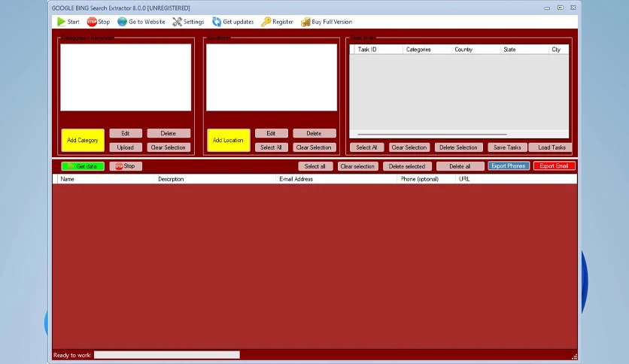The image size is (629, 364).
Task: Click Get updates refresh icon
Action: pos(217,22)
